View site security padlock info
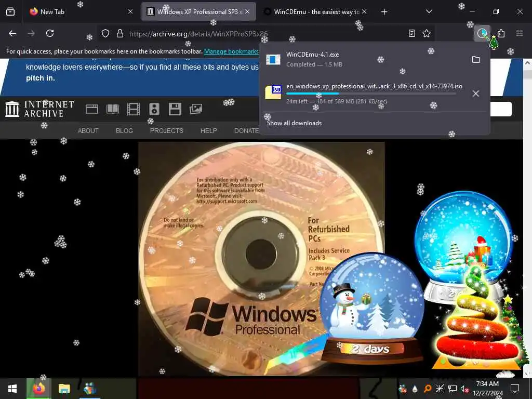The width and height of the screenshot is (532, 399). 120,33
